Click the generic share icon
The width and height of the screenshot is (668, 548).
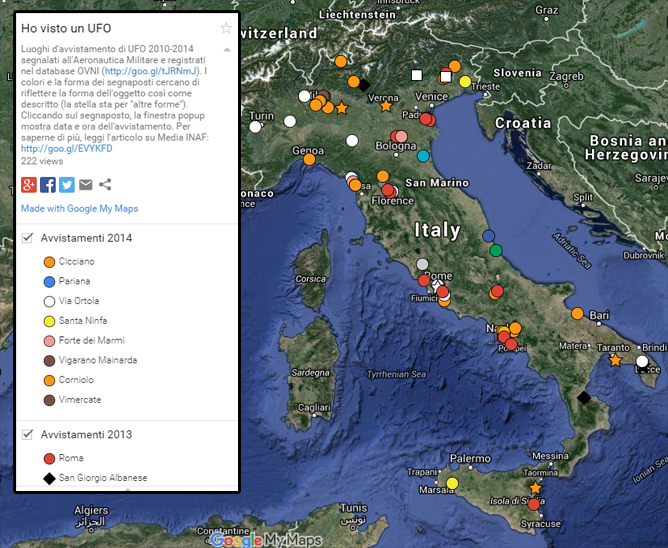point(105,184)
